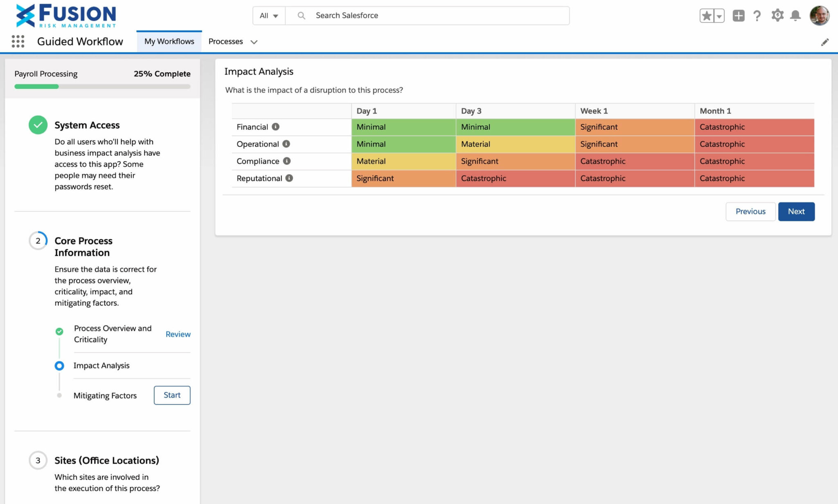838x504 pixels.
Task: Create a record with the global actions plus icon
Action: click(739, 16)
